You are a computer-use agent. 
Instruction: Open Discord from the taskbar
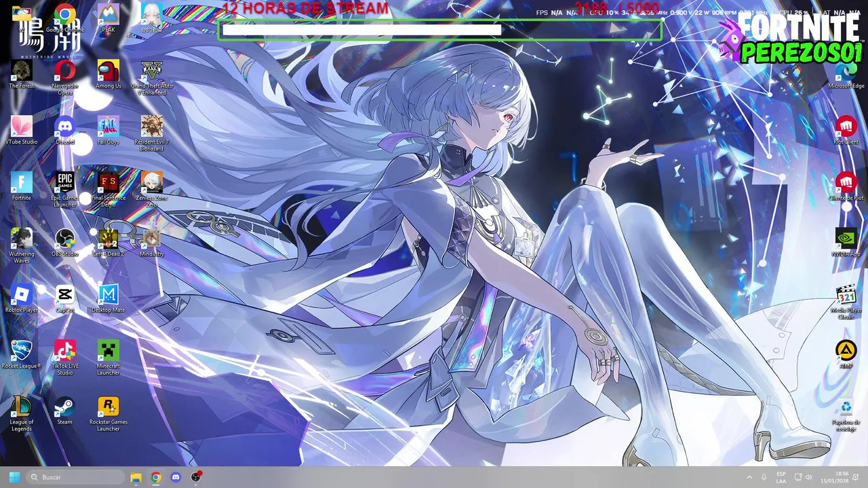(x=176, y=477)
